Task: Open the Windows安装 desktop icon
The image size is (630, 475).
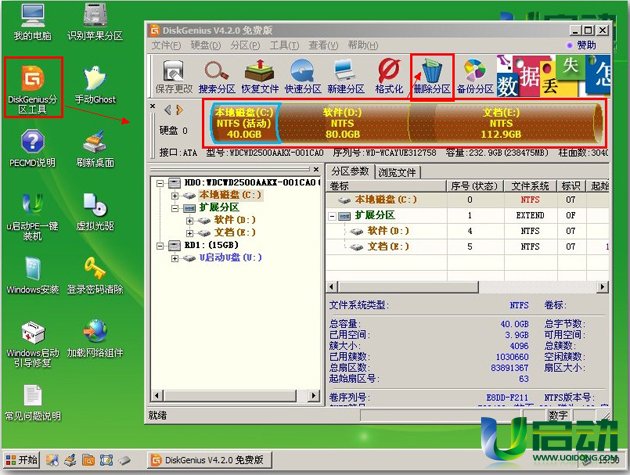Action: click(x=33, y=276)
